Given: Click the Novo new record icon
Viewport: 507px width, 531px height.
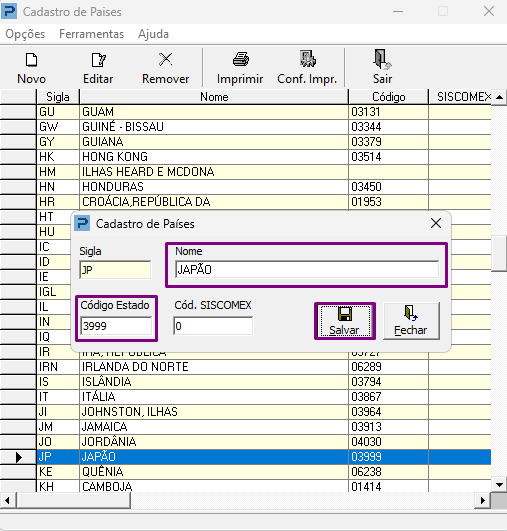Looking at the screenshot, I should [x=31, y=60].
